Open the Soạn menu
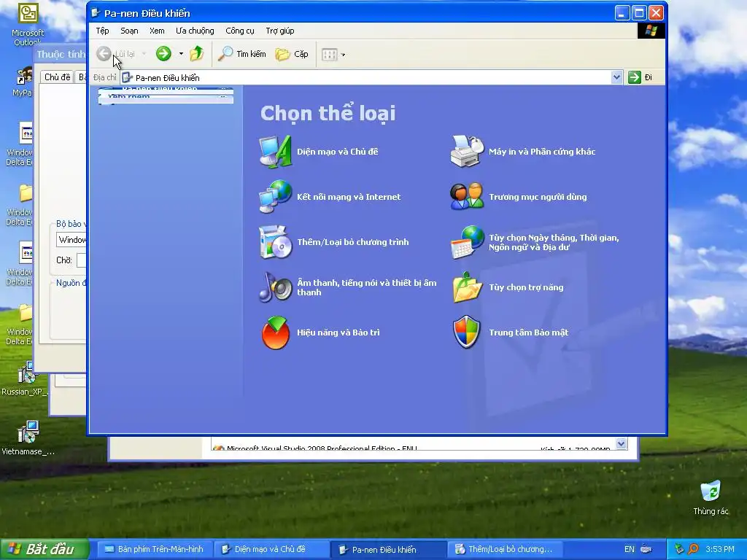747x560 pixels. [129, 31]
